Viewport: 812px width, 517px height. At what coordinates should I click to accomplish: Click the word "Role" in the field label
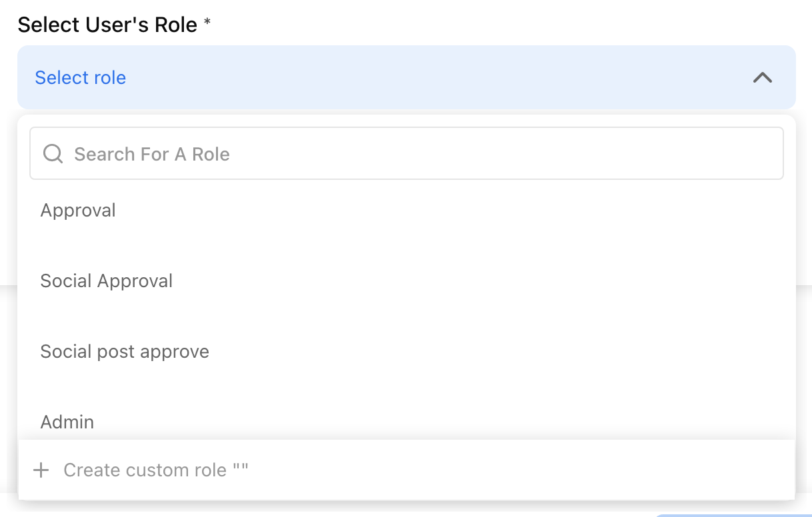pos(176,25)
